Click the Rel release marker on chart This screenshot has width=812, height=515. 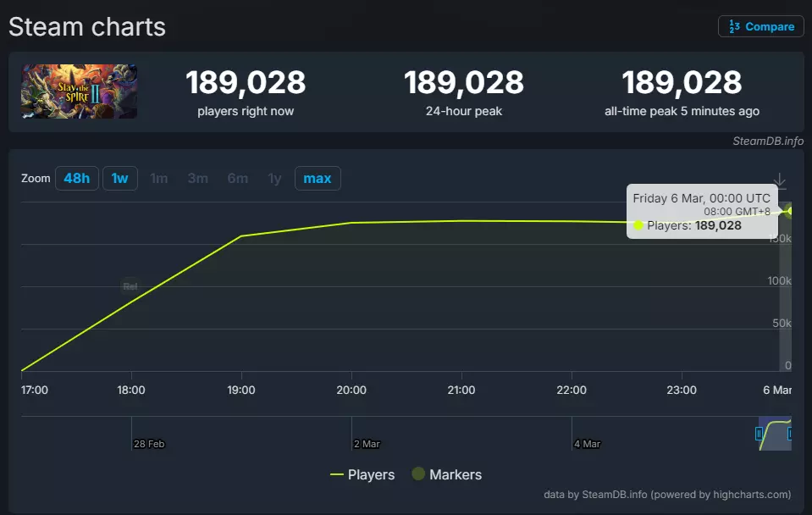point(130,286)
